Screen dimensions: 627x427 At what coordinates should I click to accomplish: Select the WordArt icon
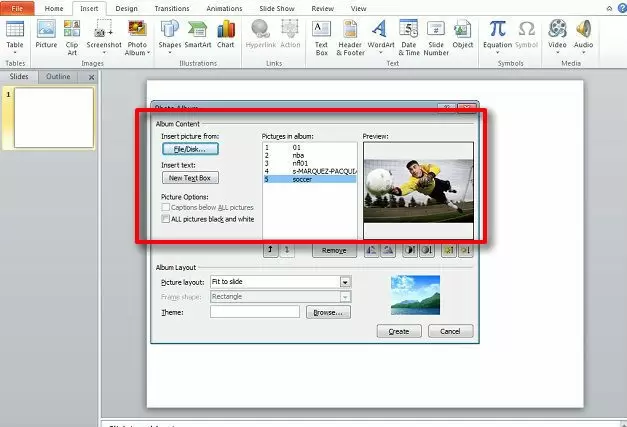[x=381, y=35]
